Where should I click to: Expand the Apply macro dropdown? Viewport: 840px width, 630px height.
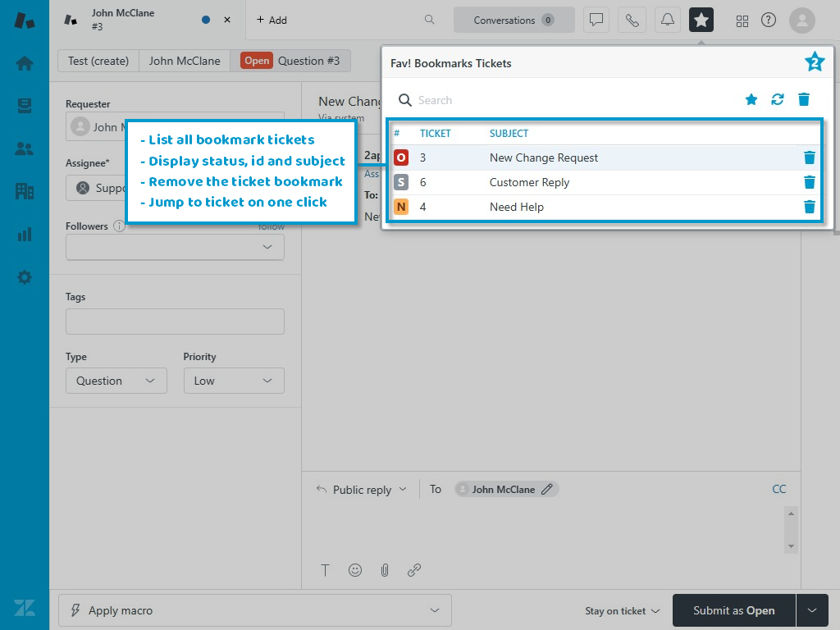click(254, 610)
